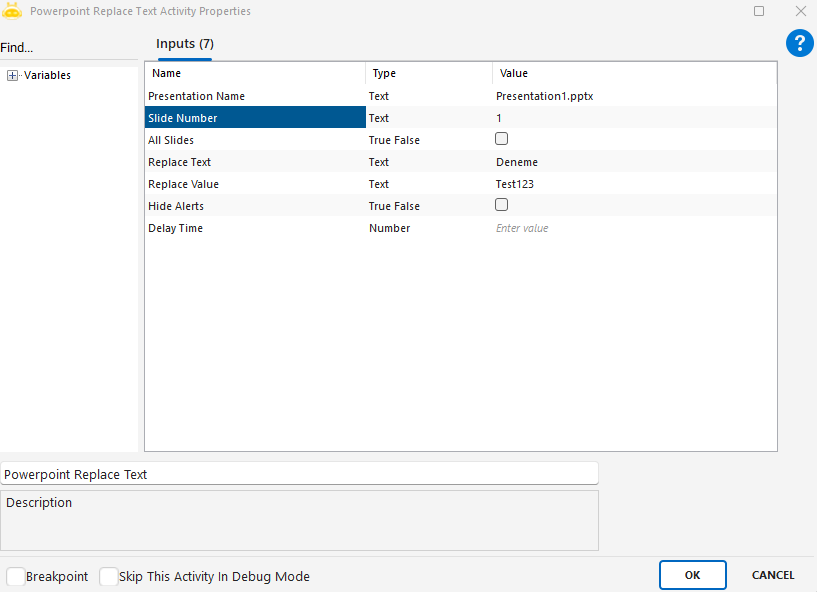Click the Find... search field
Screen dimensions: 817x592
(x=68, y=48)
